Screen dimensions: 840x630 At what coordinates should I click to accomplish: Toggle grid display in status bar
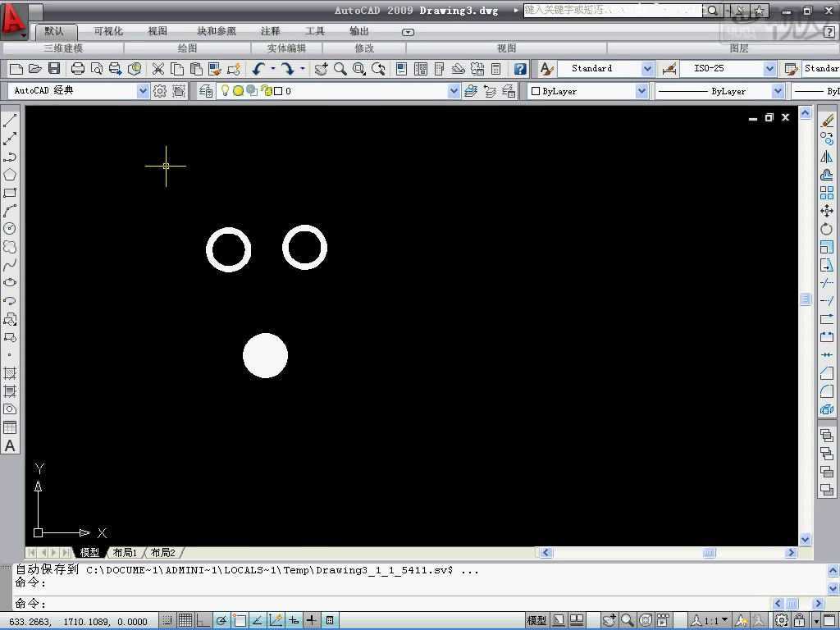pyautogui.click(x=185, y=620)
